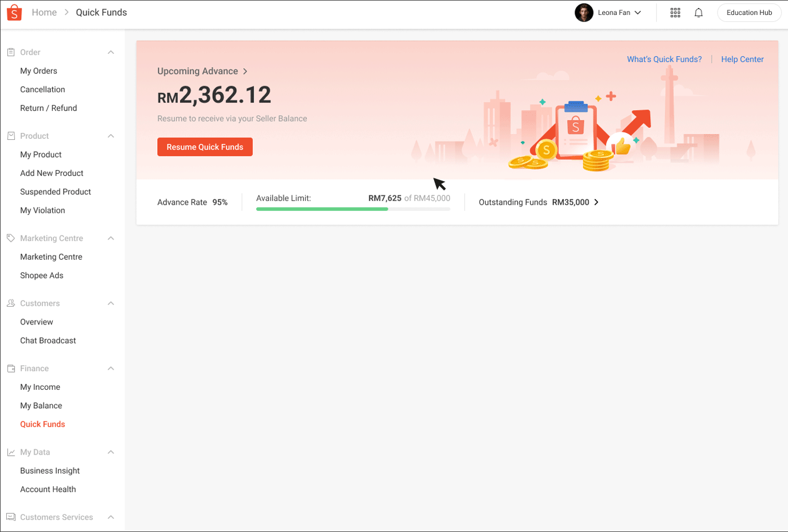Go to My Orders
This screenshot has height=532, width=788.
38,71
